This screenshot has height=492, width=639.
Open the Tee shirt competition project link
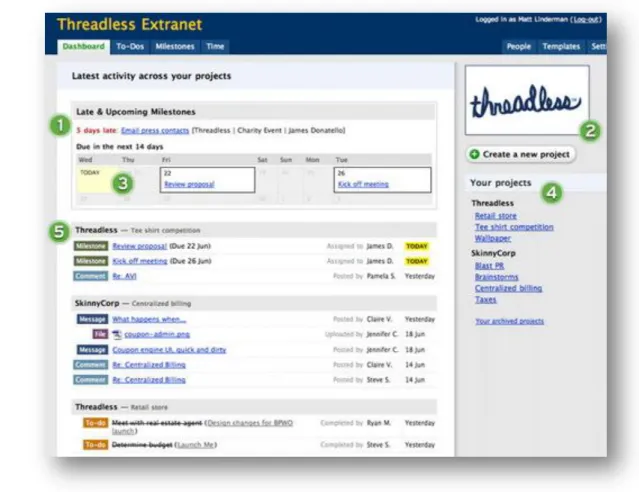pos(514,227)
